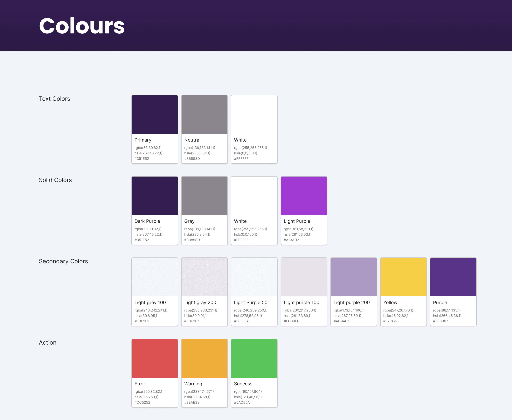Click the Secondary Colors section label
Image resolution: width=512 pixels, height=420 pixels.
[63, 261]
